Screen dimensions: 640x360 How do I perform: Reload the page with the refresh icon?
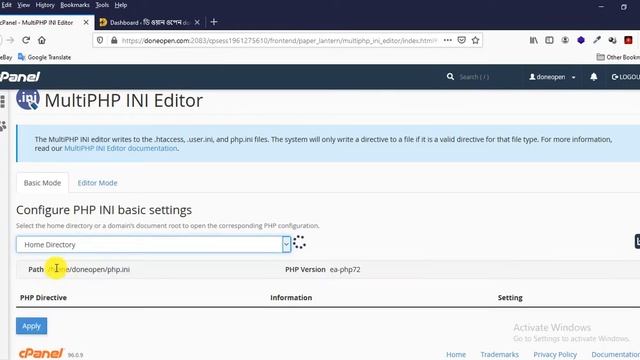click(x=26, y=40)
